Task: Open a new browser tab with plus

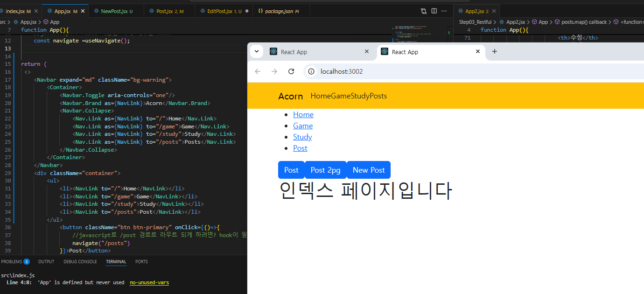Action: point(495,51)
